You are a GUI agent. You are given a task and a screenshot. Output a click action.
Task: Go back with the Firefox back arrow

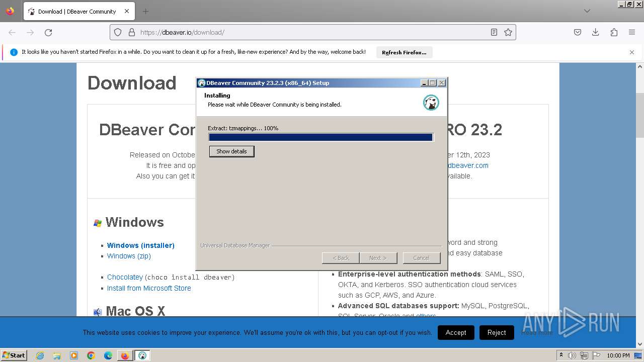pyautogui.click(x=12, y=32)
